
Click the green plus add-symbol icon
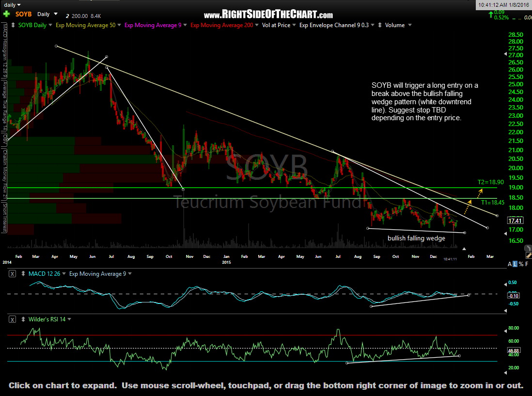pos(6,14)
